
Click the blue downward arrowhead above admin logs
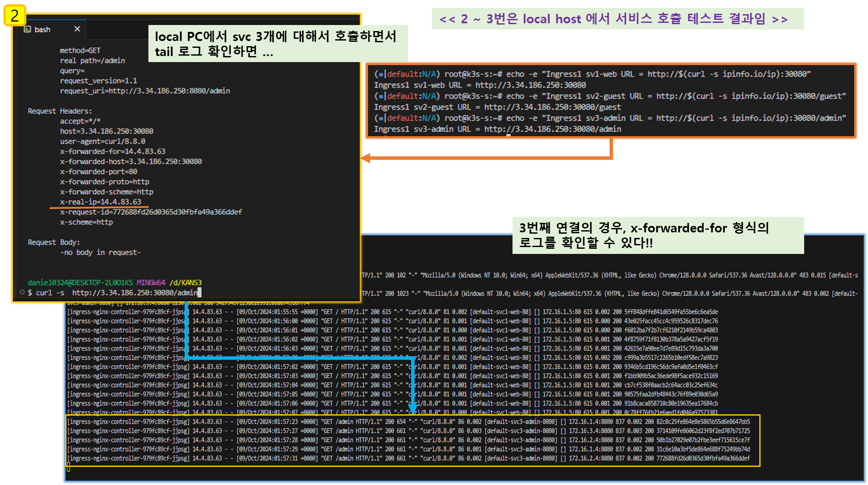tap(412, 408)
